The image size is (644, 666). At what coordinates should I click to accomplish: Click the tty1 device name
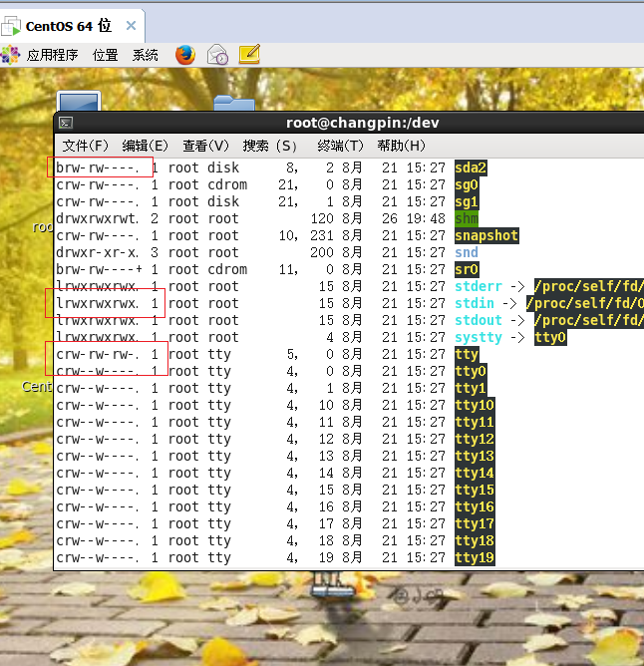[x=471, y=388]
